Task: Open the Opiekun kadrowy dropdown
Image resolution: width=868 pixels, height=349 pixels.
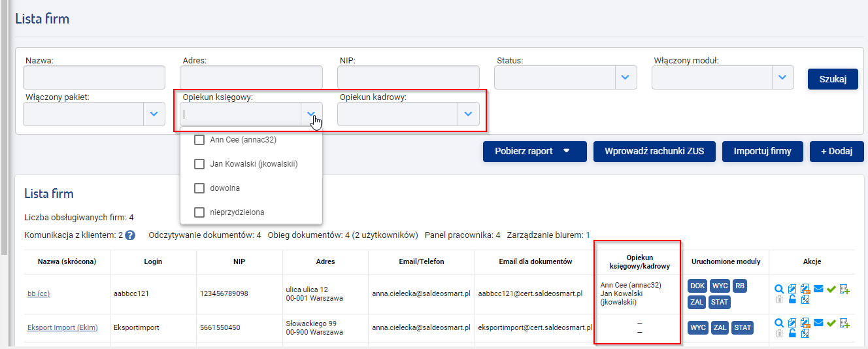Action: (409, 114)
